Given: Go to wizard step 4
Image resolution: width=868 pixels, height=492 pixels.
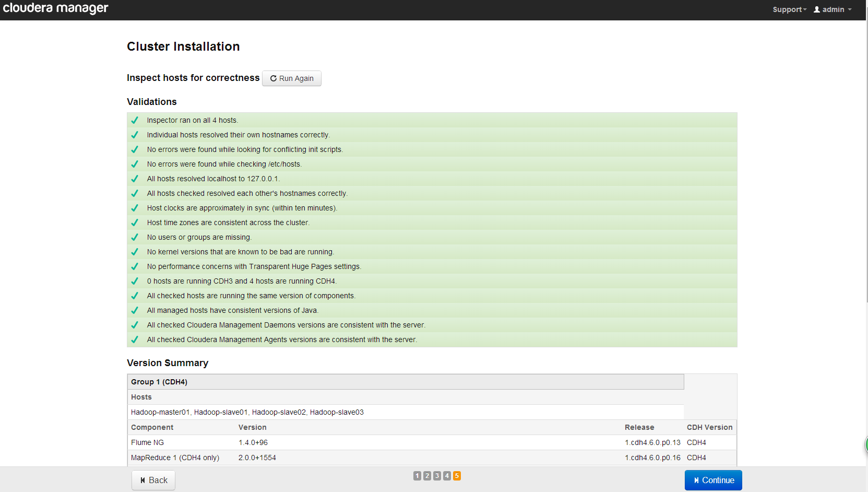Looking at the screenshot, I should [447, 476].
